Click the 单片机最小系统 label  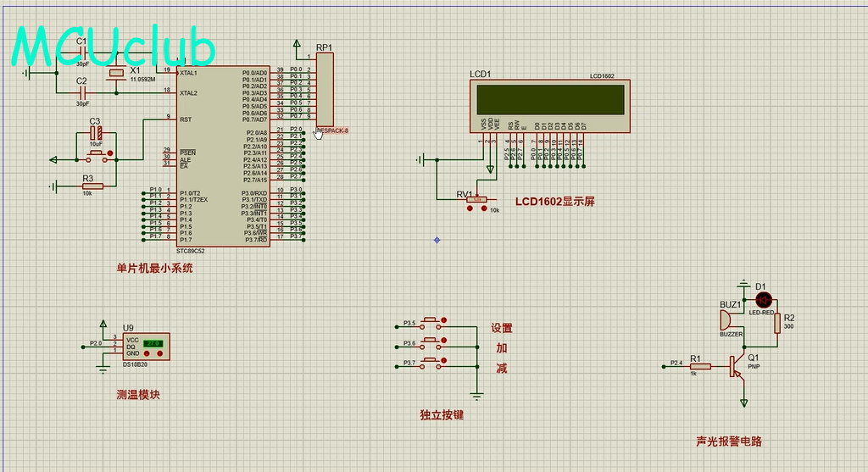tap(154, 268)
